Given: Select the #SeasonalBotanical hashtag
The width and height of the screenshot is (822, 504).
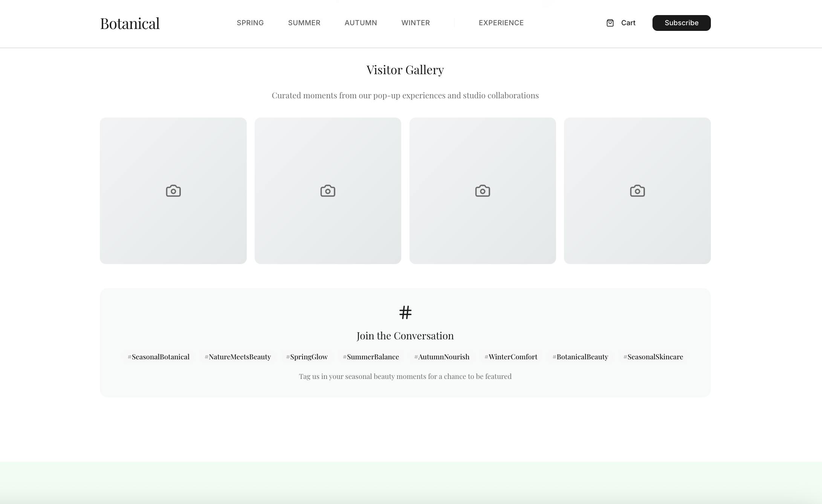Looking at the screenshot, I should click(x=159, y=357).
